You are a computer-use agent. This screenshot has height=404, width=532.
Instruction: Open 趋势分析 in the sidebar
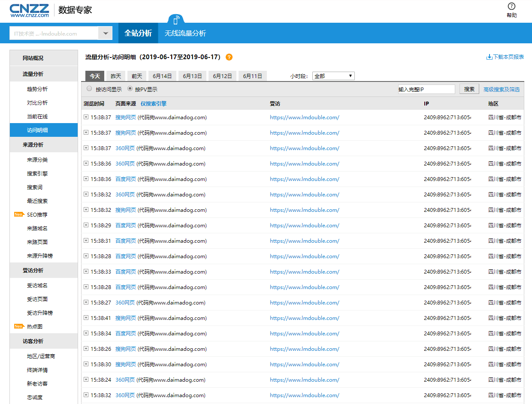coord(37,89)
